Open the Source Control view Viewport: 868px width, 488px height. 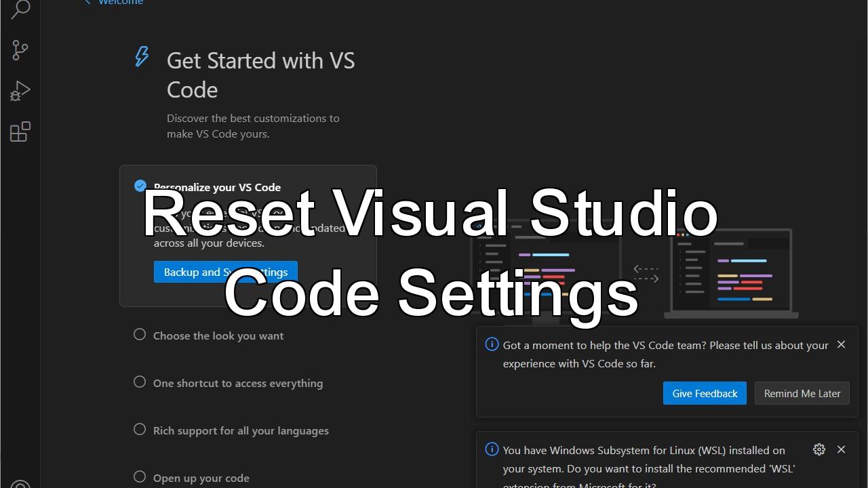tap(20, 49)
